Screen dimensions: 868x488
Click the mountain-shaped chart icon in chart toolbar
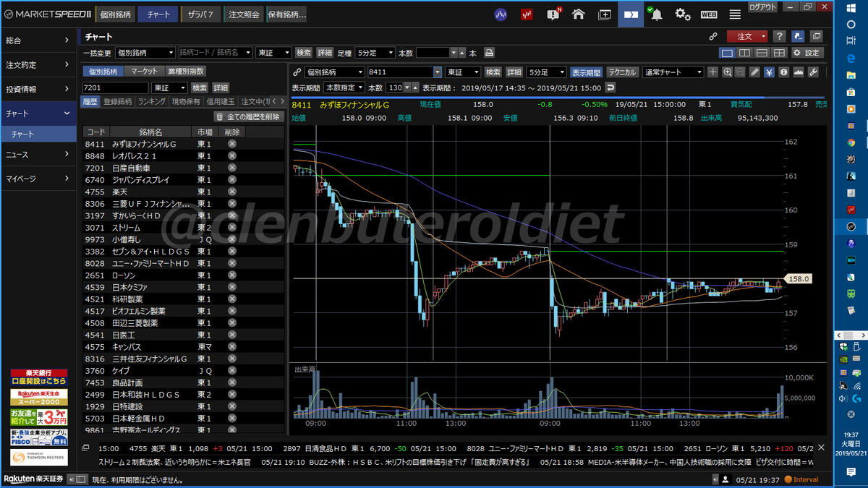(799, 72)
